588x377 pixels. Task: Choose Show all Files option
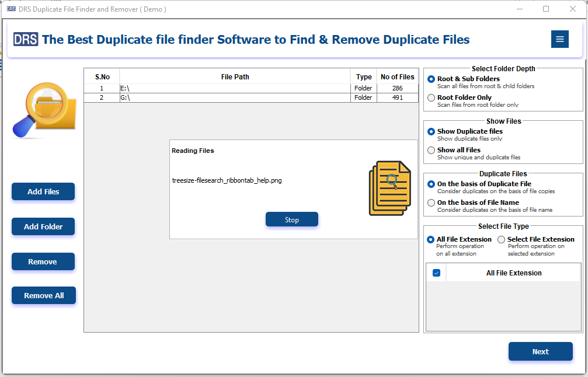[432, 151]
